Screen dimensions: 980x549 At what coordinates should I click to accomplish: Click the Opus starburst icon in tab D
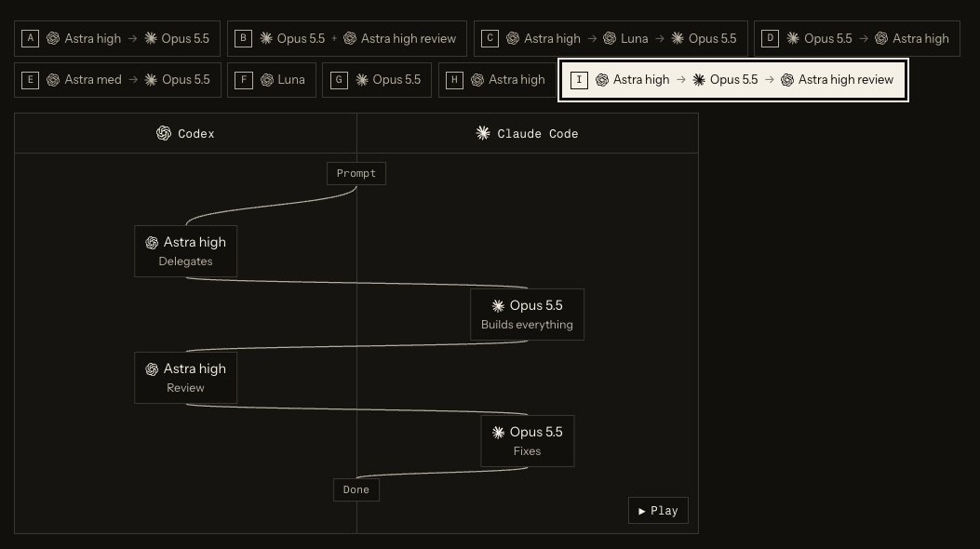tap(793, 39)
